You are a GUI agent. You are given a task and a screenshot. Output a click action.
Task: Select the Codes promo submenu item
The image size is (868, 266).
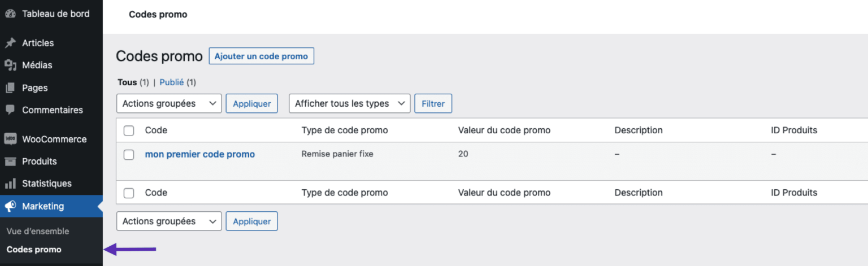pos(34,250)
